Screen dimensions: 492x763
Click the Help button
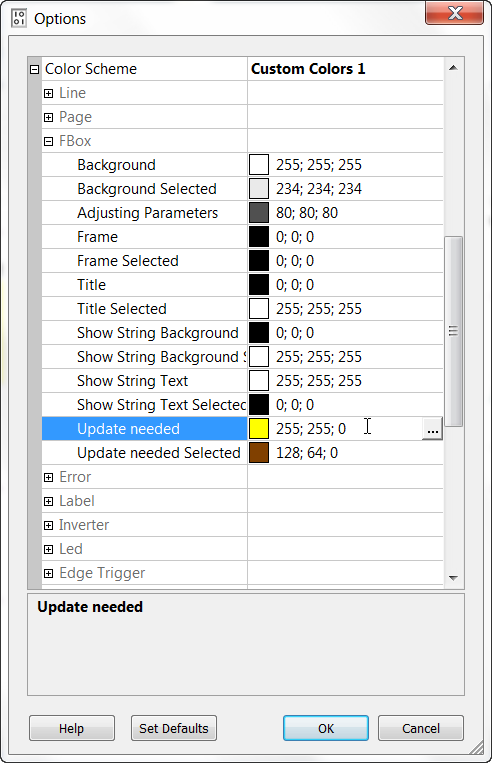[x=72, y=728]
